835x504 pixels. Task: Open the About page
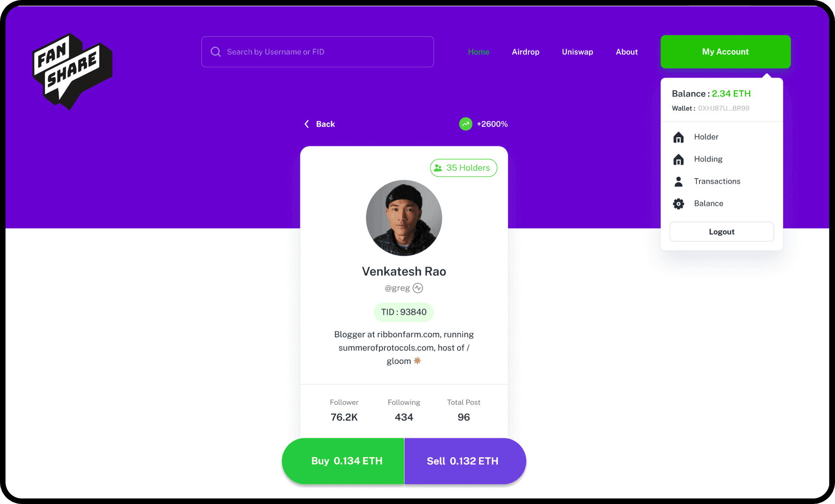coord(626,52)
